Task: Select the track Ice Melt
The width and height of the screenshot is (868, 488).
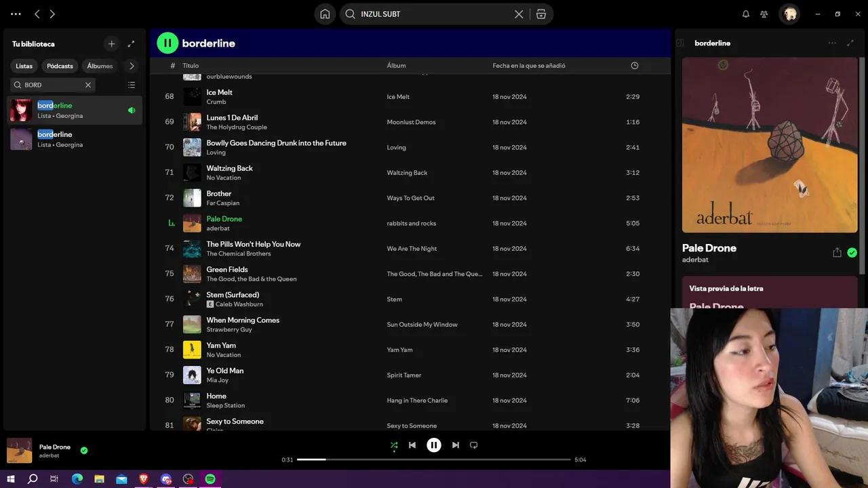Action: [219, 92]
